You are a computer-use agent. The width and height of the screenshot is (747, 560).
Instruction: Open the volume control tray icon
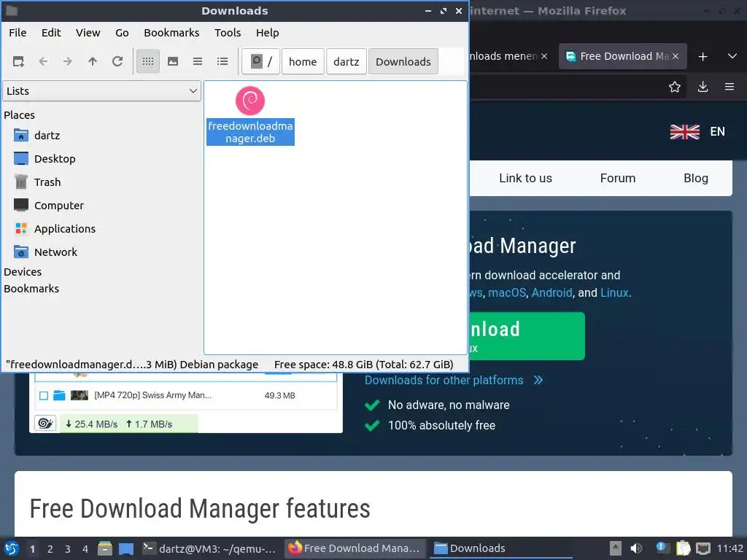636,548
